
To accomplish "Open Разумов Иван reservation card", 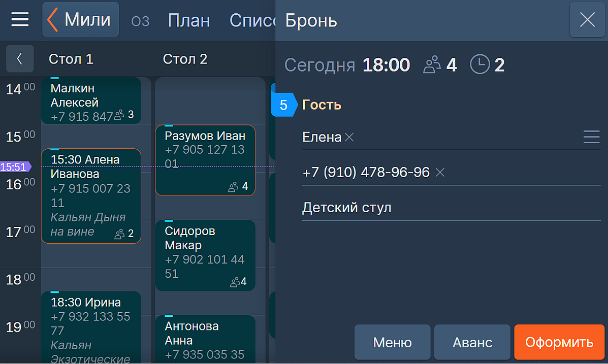I will (205, 160).
